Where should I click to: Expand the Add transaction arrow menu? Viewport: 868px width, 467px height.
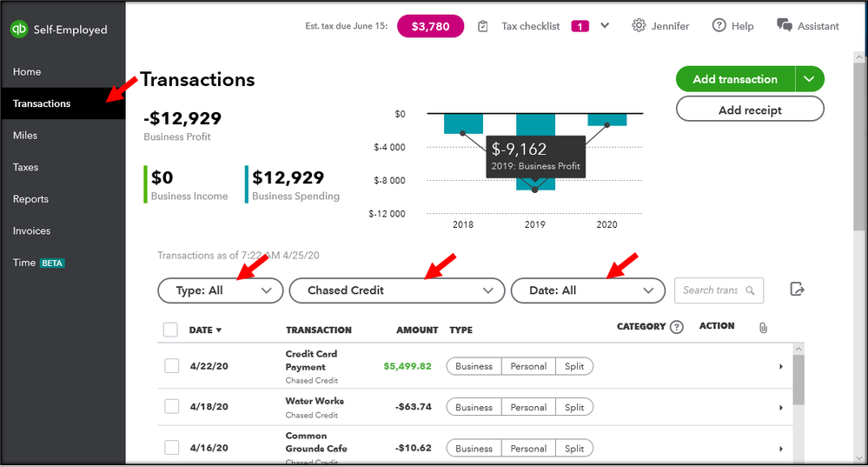coord(809,79)
